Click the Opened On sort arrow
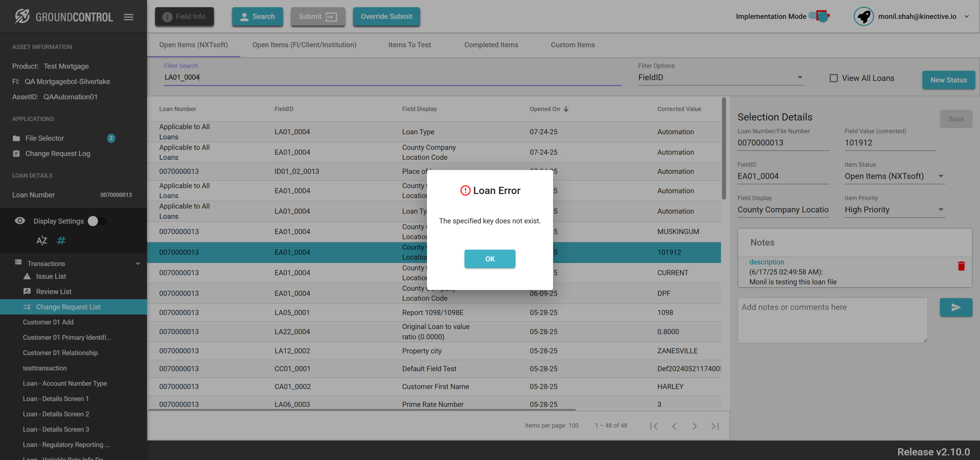Screen dimensions: 980x460 (x=566, y=109)
